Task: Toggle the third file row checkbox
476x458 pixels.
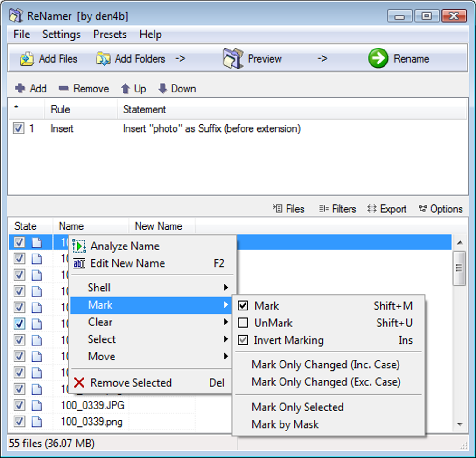Action: point(20,275)
